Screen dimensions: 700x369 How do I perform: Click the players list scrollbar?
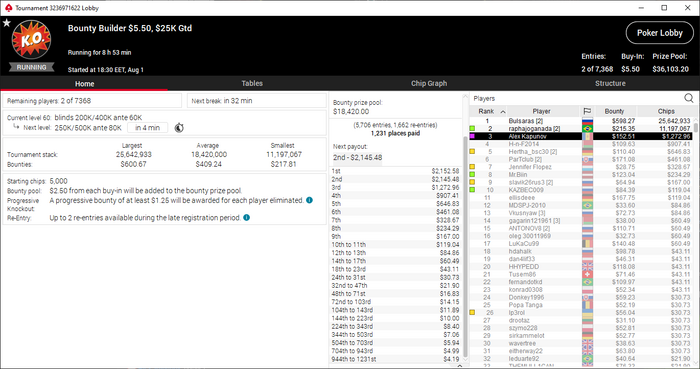696,129
